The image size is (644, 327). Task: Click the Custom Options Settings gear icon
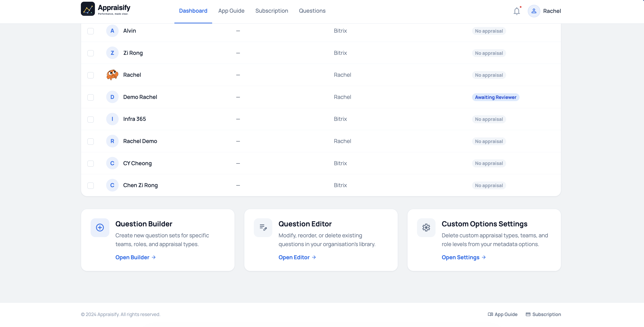pyautogui.click(x=426, y=227)
